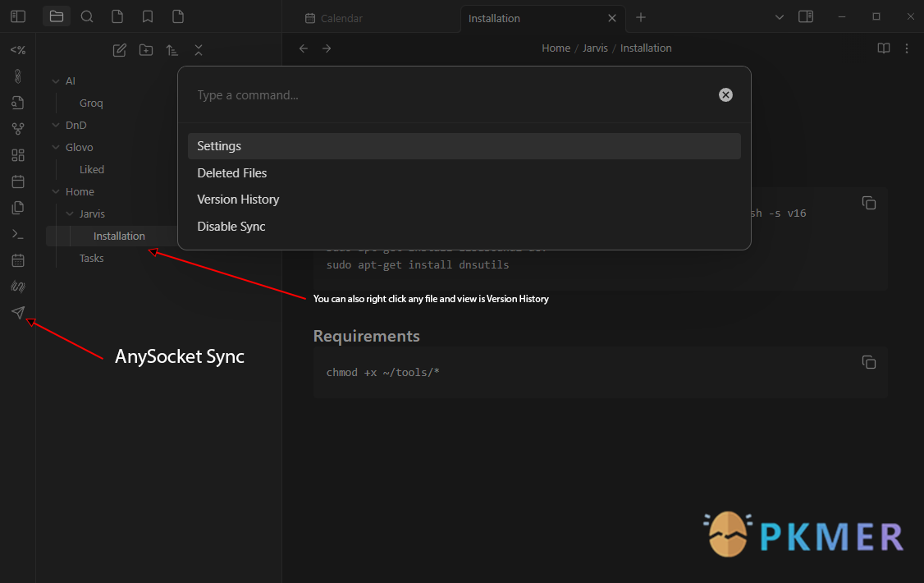The image size is (924, 583).
Task: Choose Disable Sync command
Action: [464, 227]
